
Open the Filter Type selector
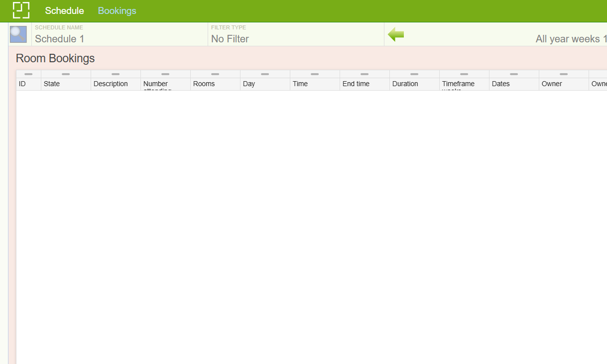point(296,38)
